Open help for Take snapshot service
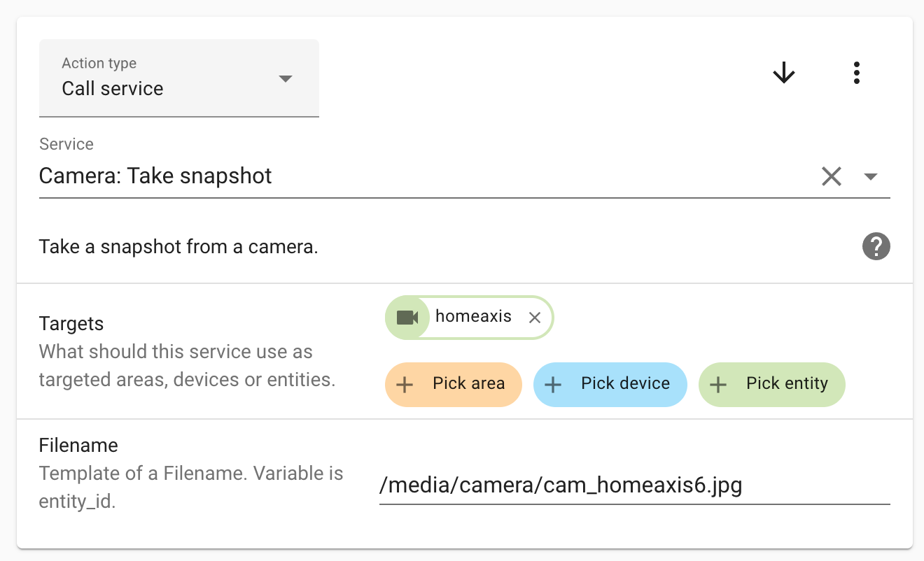 pyautogui.click(x=876, y=246)
